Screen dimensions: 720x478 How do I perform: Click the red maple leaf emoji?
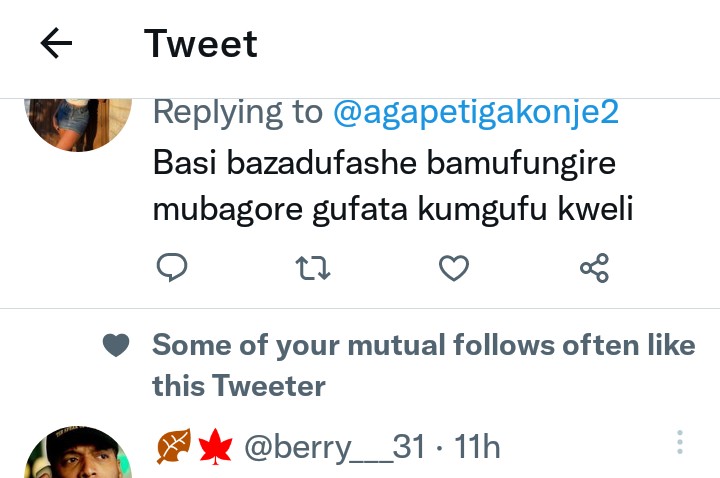tap(214, 447)
